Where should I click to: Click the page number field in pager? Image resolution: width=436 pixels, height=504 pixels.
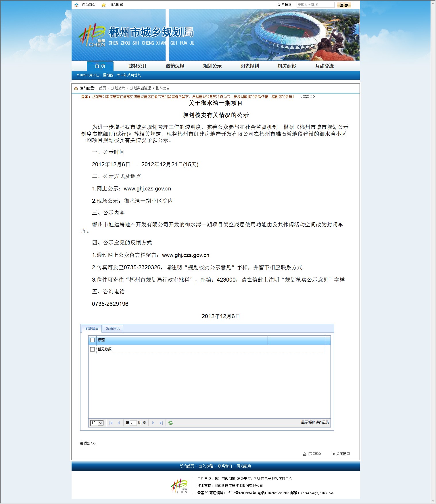pos(133,423)
